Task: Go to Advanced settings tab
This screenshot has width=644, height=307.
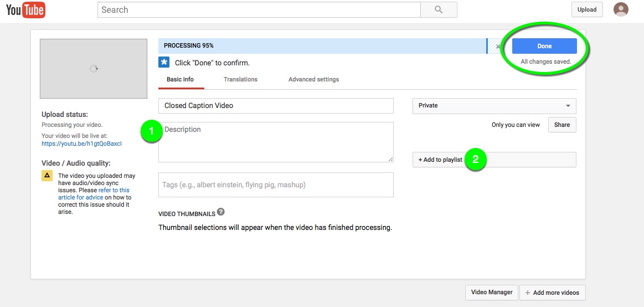Action: 313,79
